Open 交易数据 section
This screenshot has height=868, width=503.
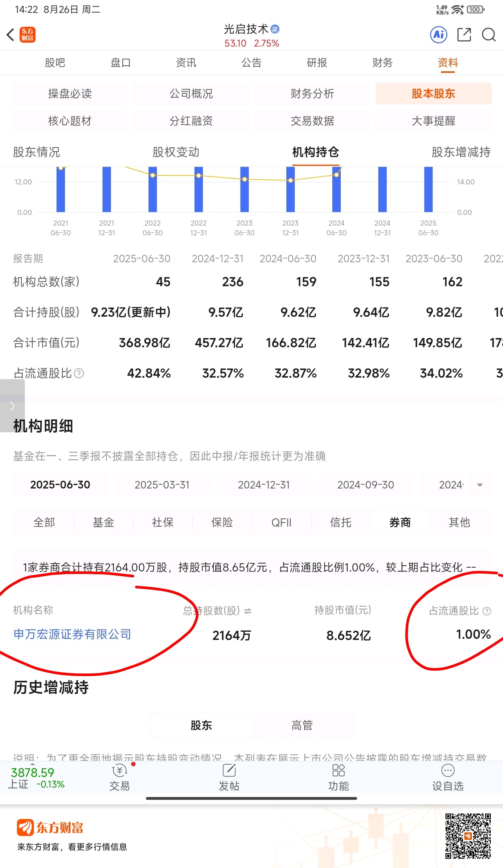[312, 121]
